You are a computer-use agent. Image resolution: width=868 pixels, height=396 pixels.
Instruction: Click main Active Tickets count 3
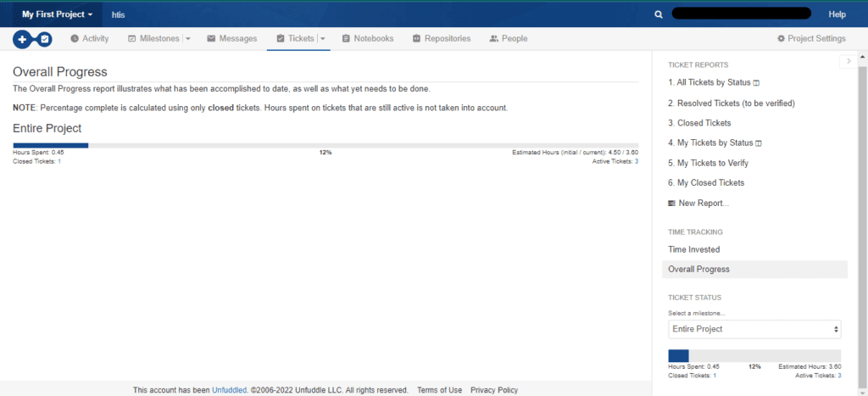637,162
